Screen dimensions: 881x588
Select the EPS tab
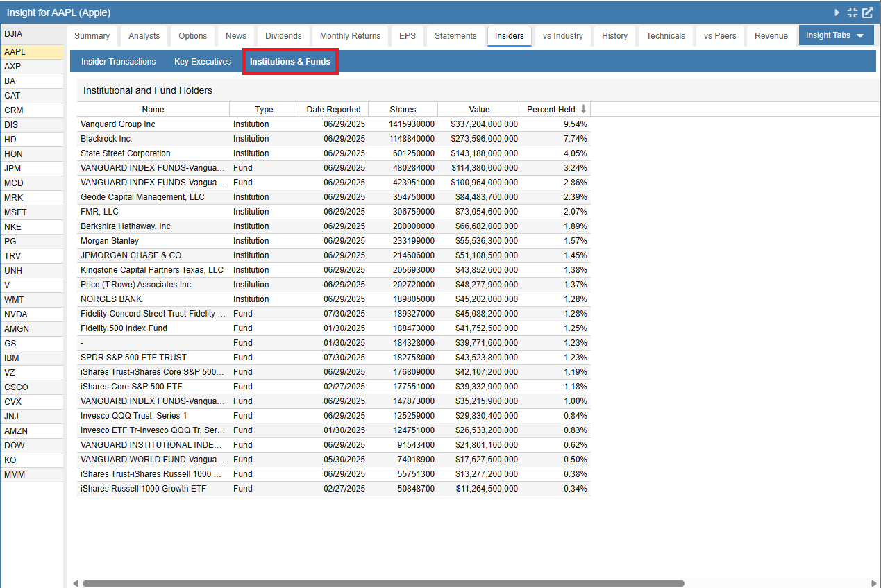tap(408, 36)
